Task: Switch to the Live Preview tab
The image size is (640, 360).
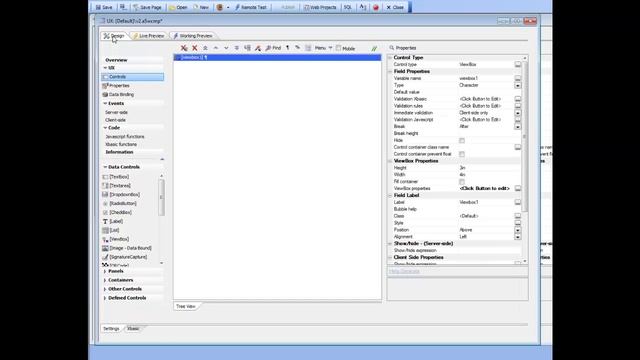Action: [149, 36]
